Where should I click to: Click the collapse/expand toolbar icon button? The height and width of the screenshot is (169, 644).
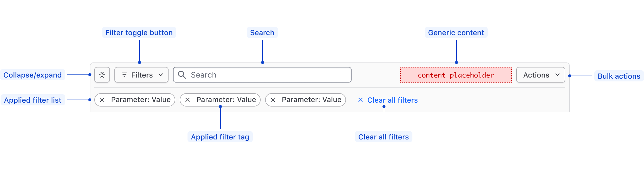click(x=102, y=75)
